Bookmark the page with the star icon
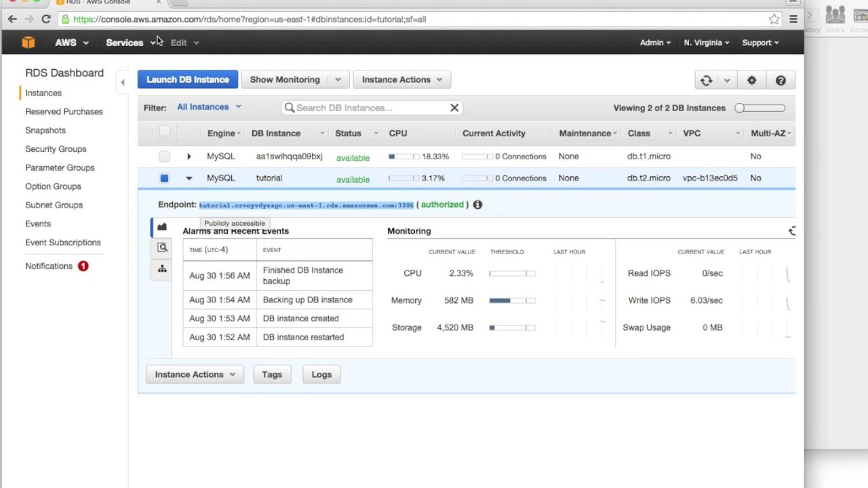Viewport: 868px width, 488px height. (774, 19)
